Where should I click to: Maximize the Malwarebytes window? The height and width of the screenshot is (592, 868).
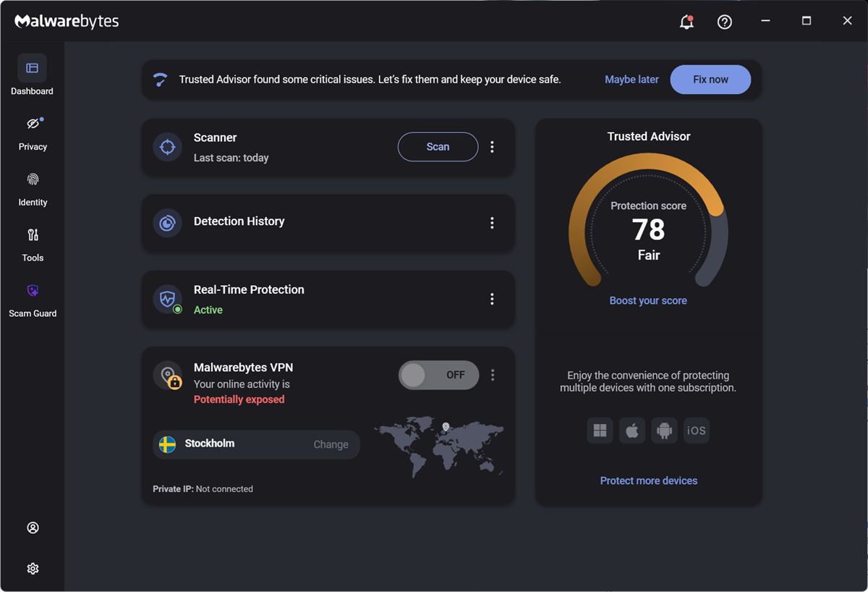807,21
